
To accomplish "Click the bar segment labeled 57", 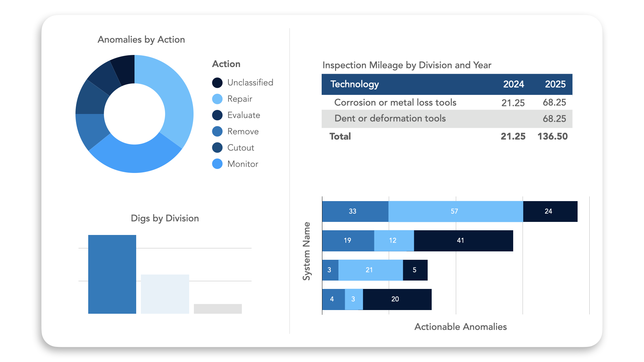I will pos(454,212).
